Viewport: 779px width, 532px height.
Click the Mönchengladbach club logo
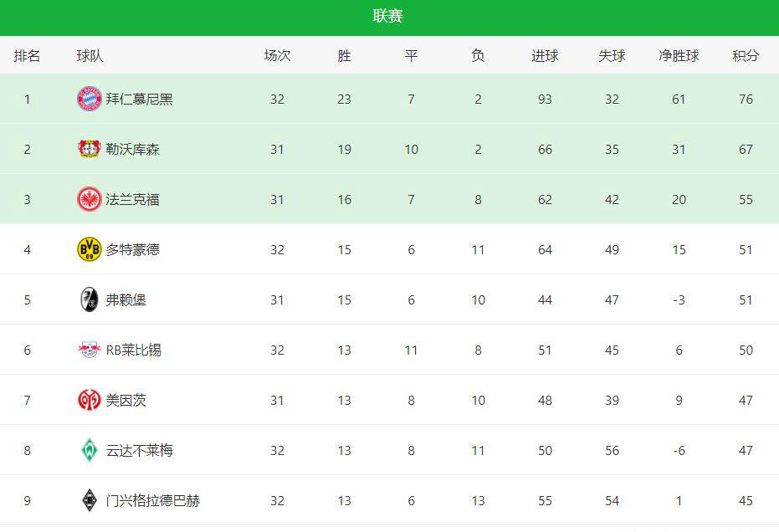tap(89, 500)
